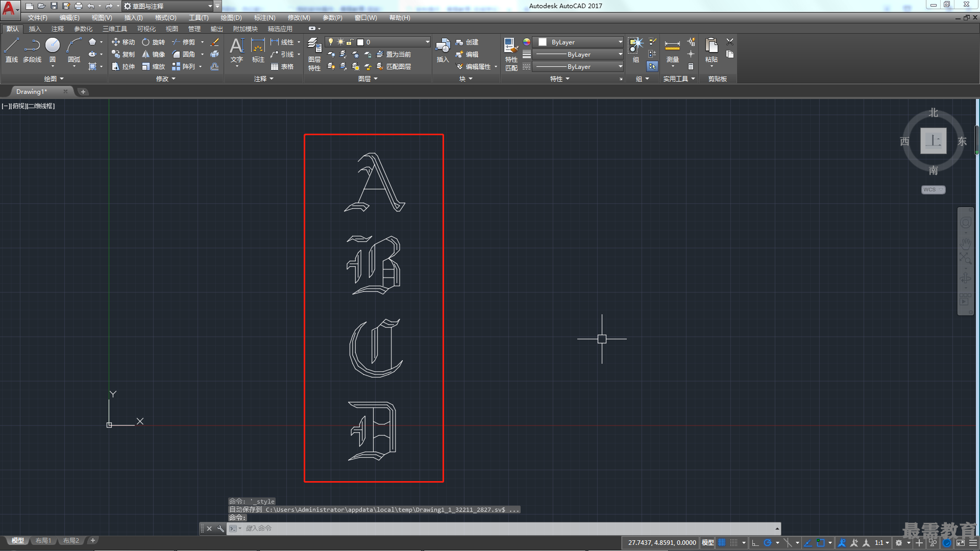Switch to the Insert (插入) ribbon tab
Image resolution: width=980 pixels, height=551 pixels.
pos(35,29)
